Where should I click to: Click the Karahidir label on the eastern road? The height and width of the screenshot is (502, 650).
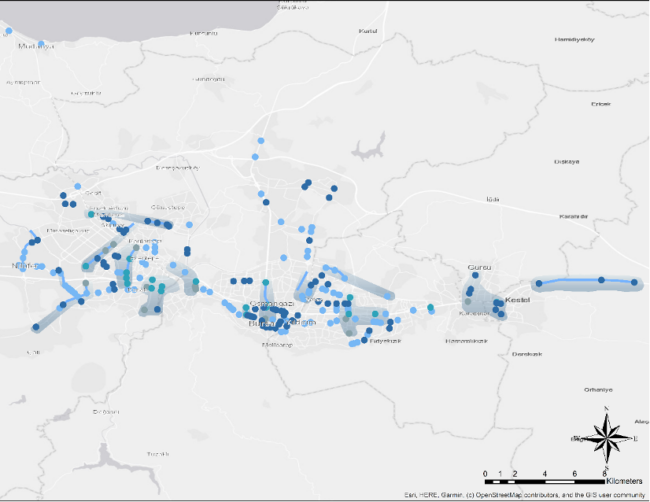point(574,216)
